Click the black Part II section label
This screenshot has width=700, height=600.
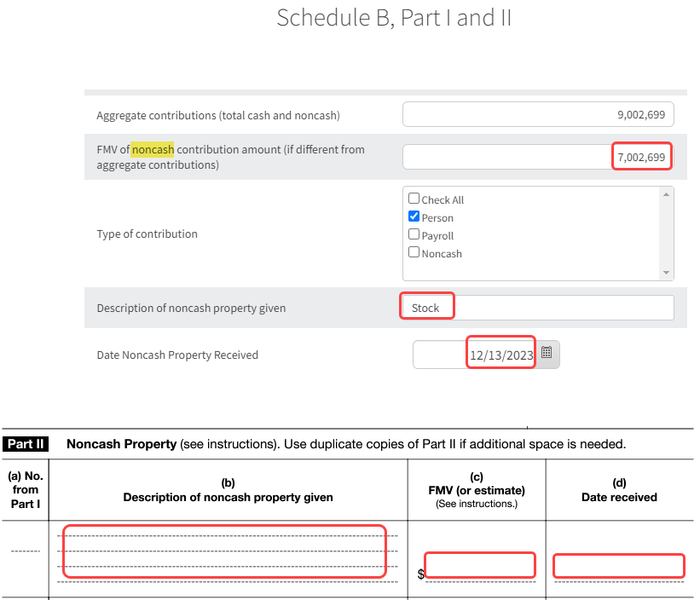click(x=26, y=444)
